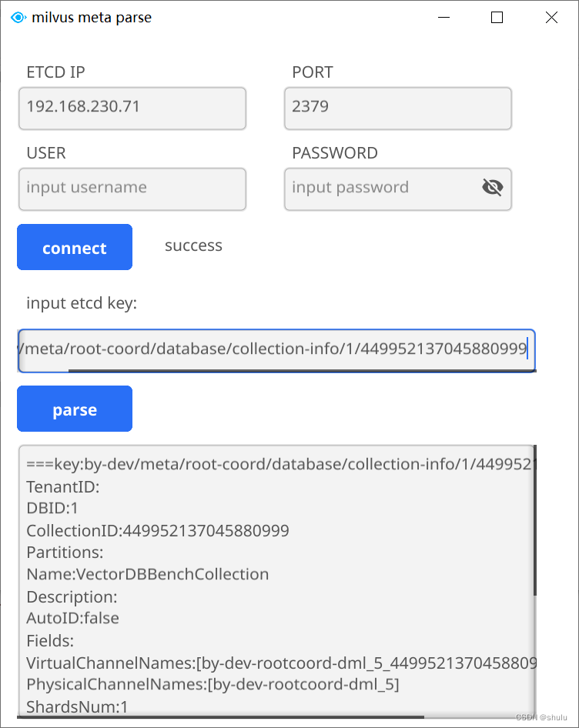The height and width of the screenshot is (728, 579).
Task: Click the 'PASSWORD' label
Action: (335, 153)
